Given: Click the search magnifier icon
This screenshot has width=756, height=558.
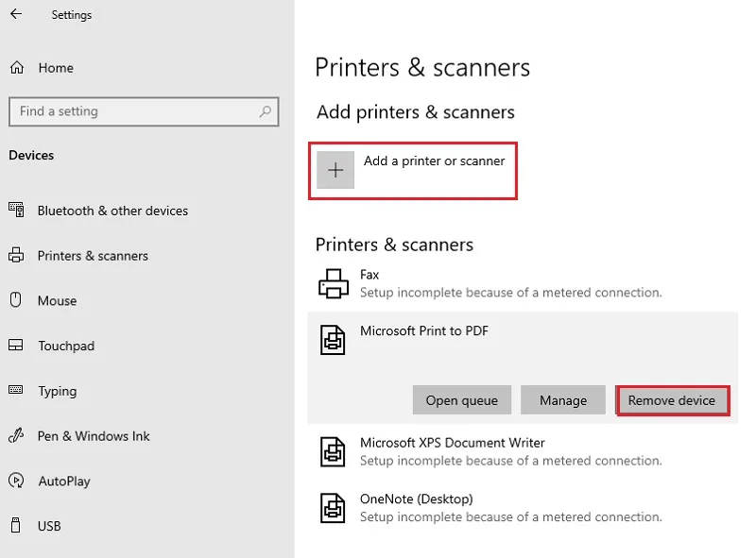Looking at the screenshot, I should (x=266, y=111).
